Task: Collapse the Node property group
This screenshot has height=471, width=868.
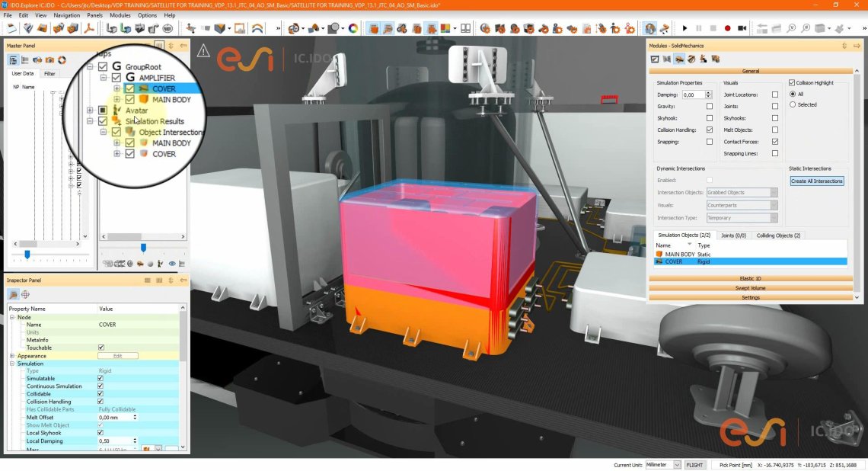Action: (12, 318)
